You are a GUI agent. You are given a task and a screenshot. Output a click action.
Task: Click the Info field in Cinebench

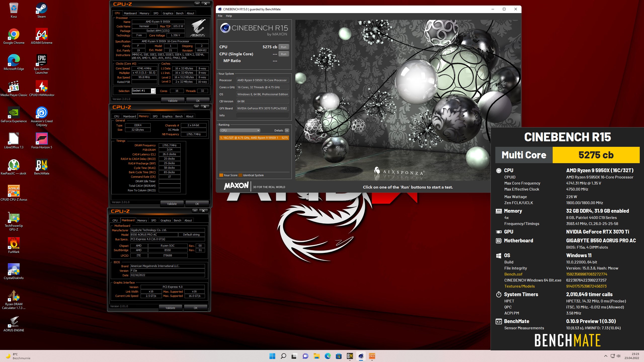coord(262,115)
